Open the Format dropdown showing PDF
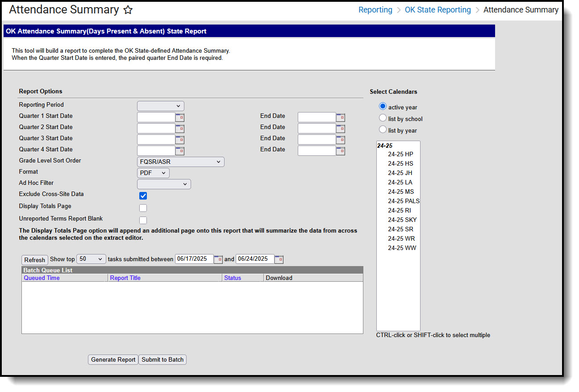 click(x=153, y=173)
